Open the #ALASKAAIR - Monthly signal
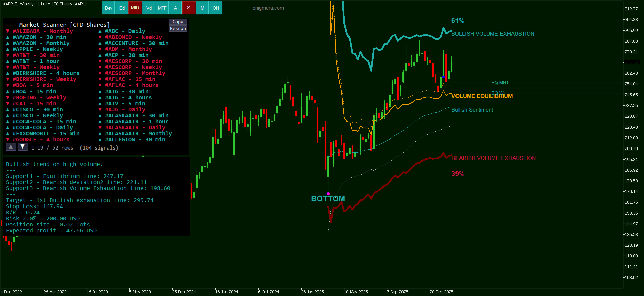644x296 pixels. click(135, 134)
